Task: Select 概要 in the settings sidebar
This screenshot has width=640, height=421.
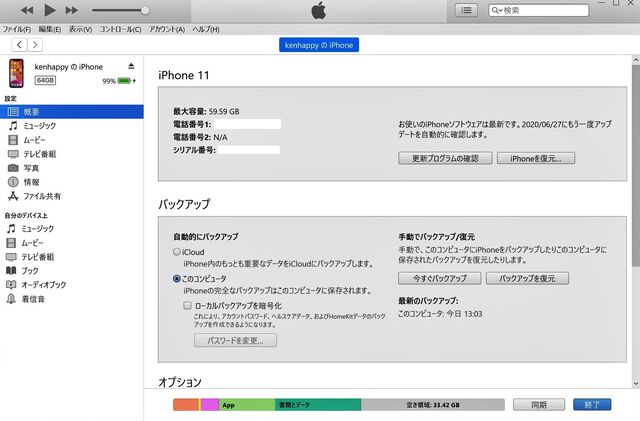Action: [72, 111]
